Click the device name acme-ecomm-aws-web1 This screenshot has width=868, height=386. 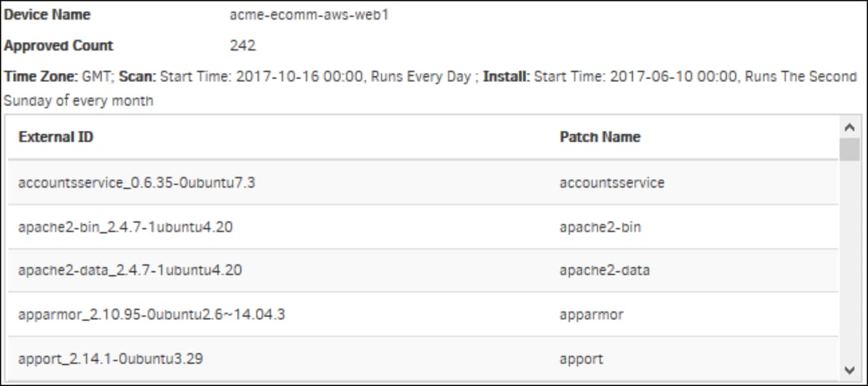pos(309,15)
